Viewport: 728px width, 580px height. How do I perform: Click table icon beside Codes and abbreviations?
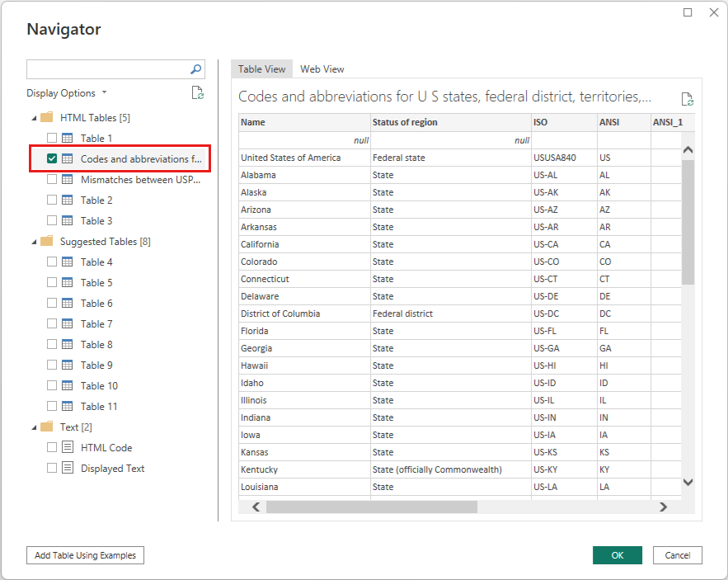point(68,158)
